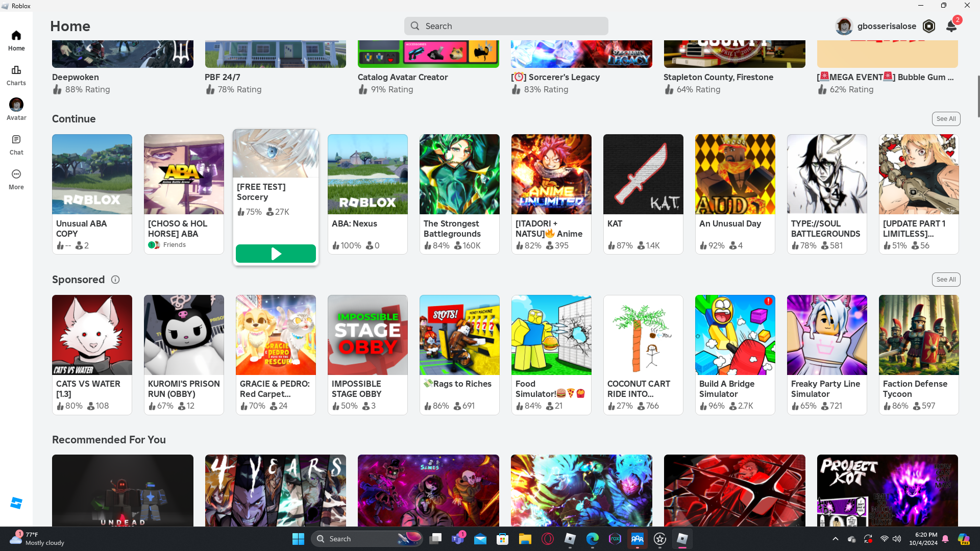
Task: Open Opera GX from the taskbar
Action: 548,539
